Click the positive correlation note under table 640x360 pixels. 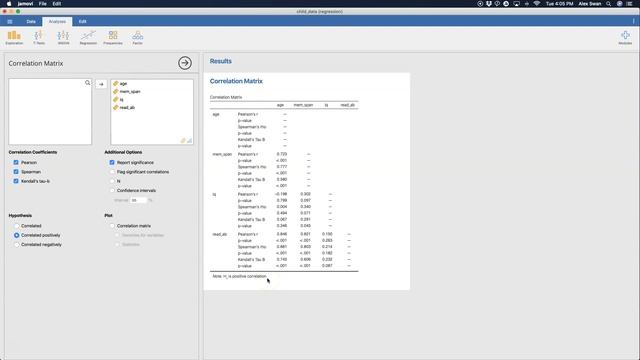[239, 276]
